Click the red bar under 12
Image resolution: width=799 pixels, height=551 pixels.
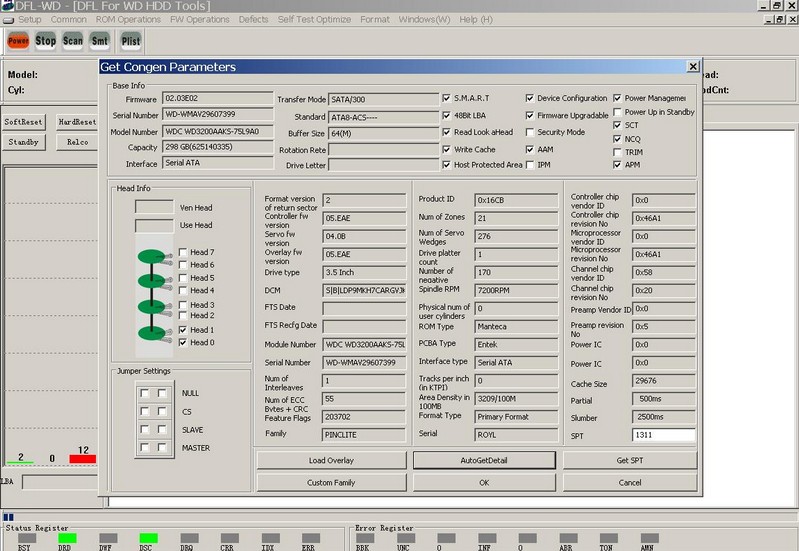click(x=83, y=459)
